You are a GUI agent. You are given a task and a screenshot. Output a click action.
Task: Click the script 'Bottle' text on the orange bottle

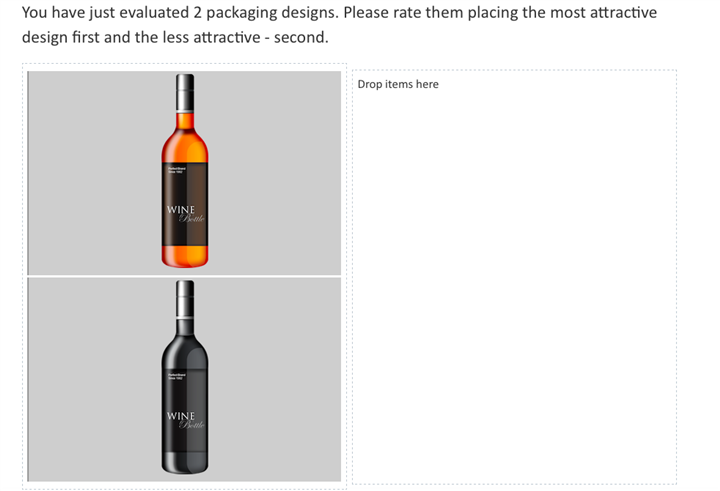click(193, 219)
